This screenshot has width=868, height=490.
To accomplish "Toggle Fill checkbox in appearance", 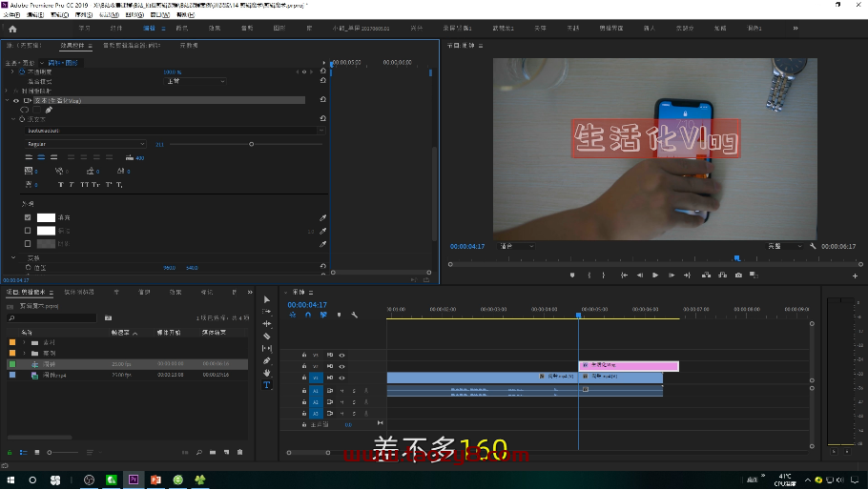I will point(28,217).
